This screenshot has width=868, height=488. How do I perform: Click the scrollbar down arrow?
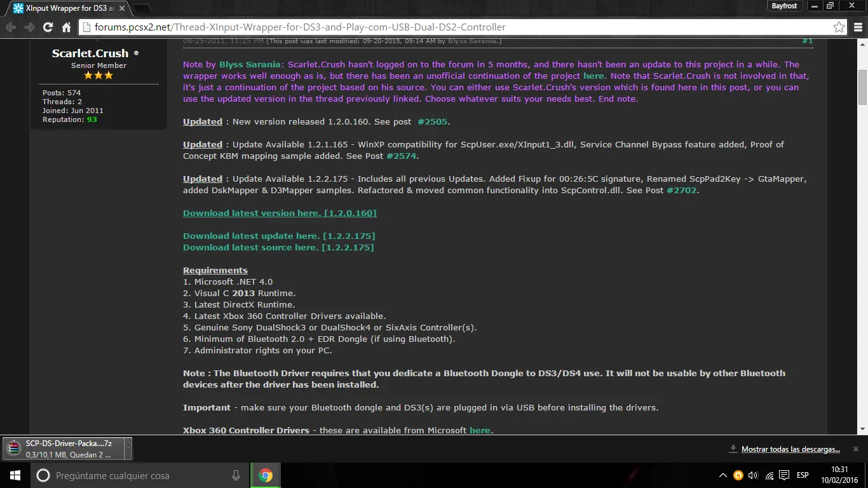point(863,430)
